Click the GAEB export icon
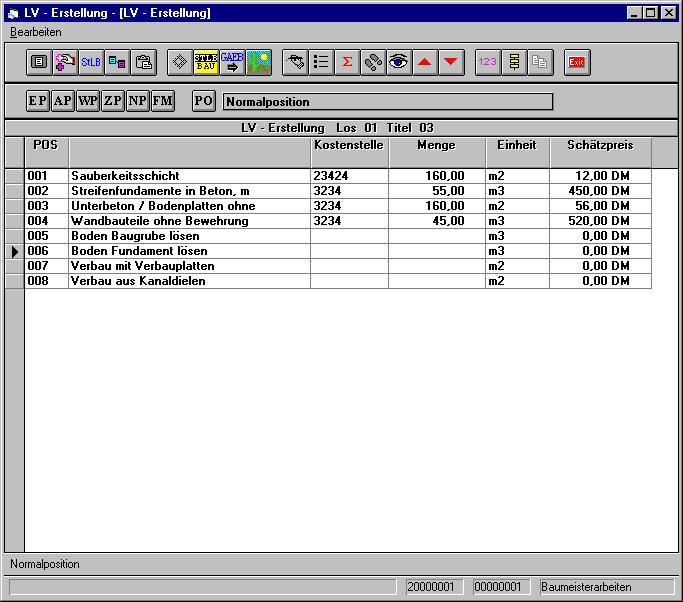The height and width of the screenshot is (602, 683). [232, 62]
